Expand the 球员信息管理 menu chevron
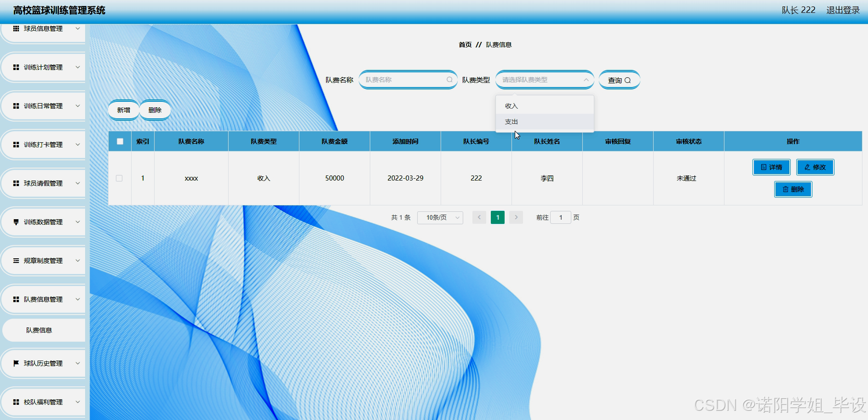868x420 pixels. pos(78,29)
